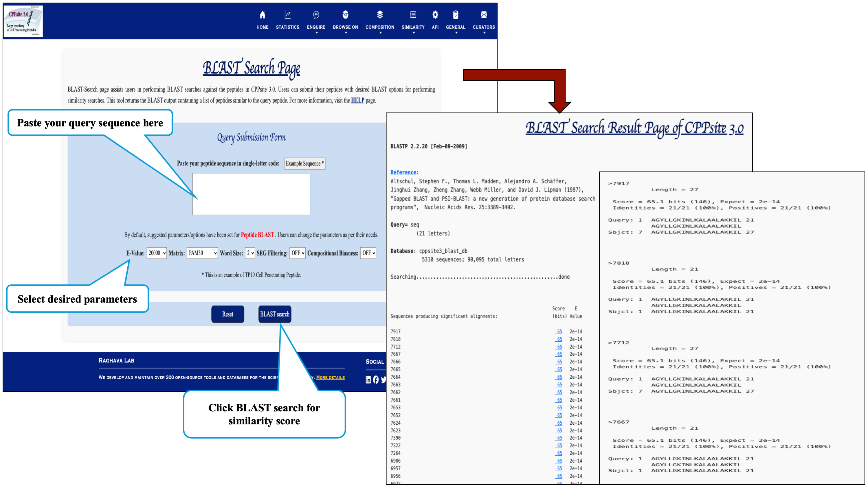Open the Similarity list icon

[413, 15]
